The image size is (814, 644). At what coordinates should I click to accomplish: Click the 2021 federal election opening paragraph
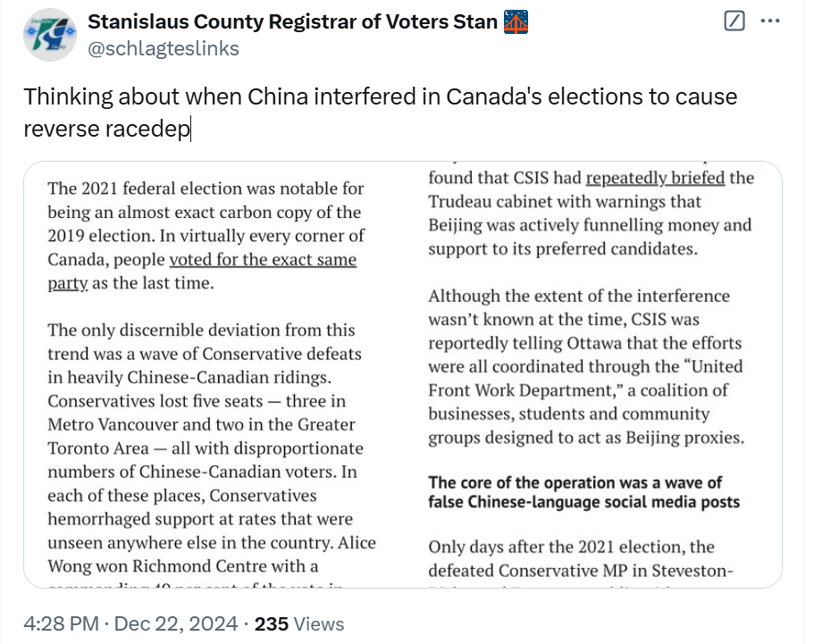(x=206, y=236)
